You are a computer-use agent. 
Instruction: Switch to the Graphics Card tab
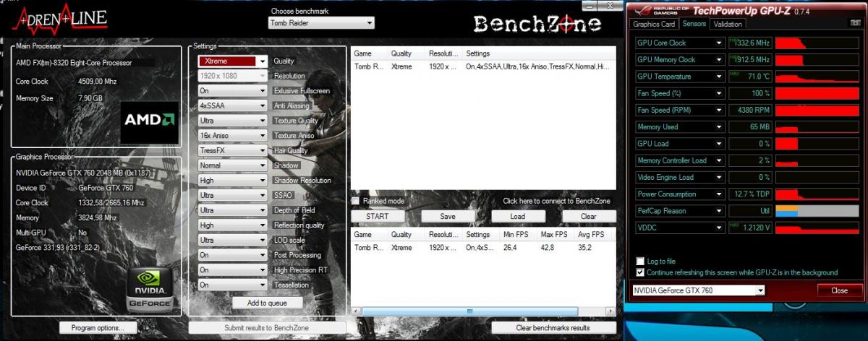click(654, 24)
